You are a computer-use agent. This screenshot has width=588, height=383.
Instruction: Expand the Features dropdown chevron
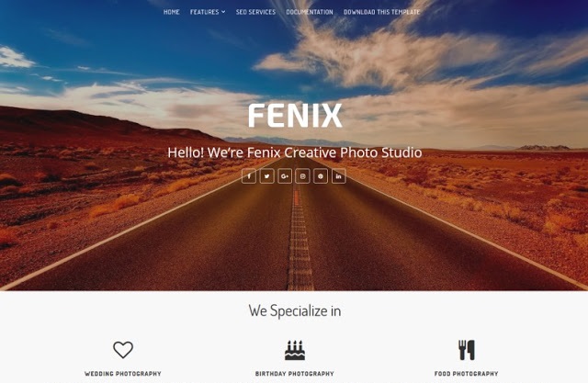click(x=223, y=12)
